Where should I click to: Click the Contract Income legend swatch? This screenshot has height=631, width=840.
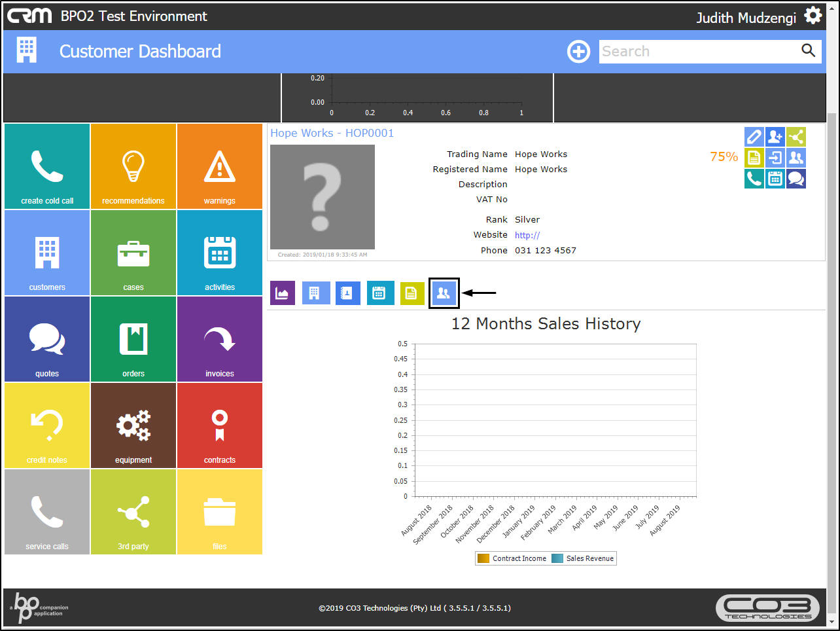[483, 558]
